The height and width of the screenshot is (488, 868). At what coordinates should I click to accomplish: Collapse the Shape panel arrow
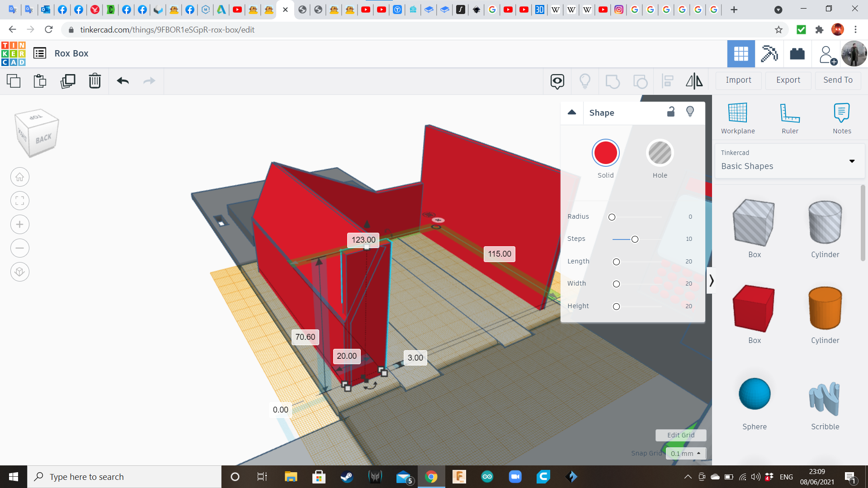click(x=572, y=113)
